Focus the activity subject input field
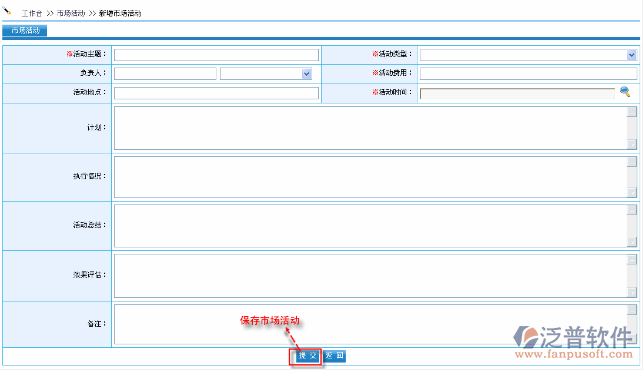Viewport: 643px width, 370px height. [216, 55]
